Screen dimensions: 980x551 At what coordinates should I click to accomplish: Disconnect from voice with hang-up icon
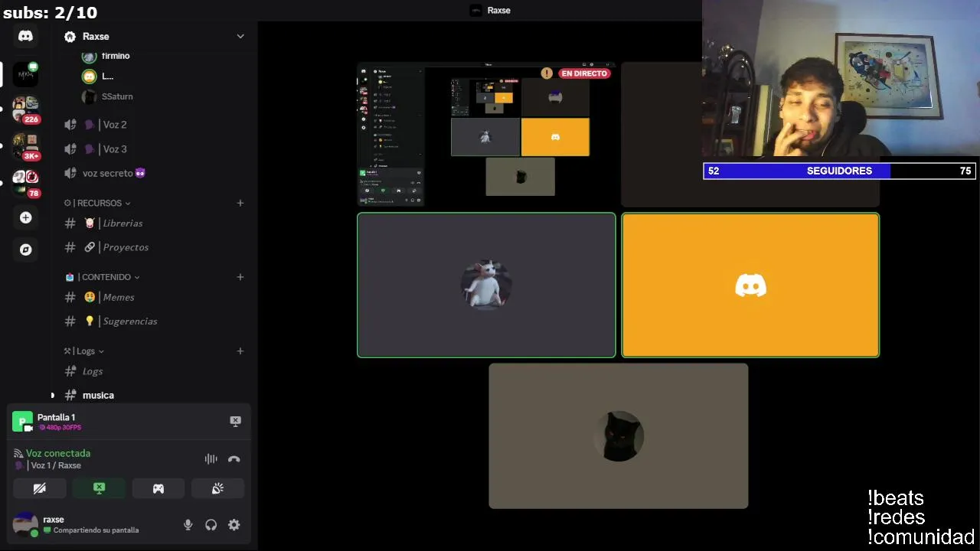234,459
